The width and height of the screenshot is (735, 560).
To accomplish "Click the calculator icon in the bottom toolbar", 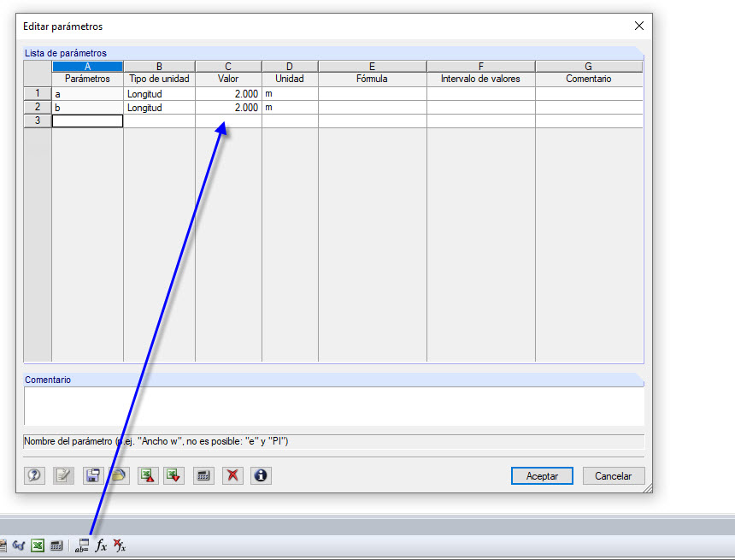I will [56, 545].
